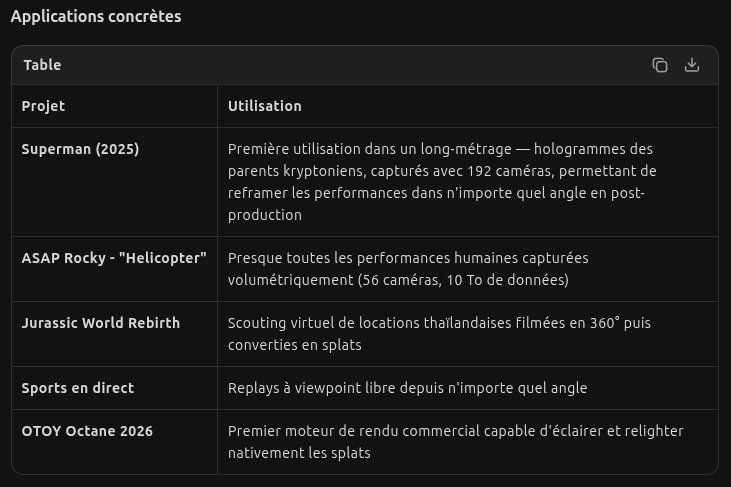Click the text "(56 caméras, 10 To de données)"
731x487 pixels.
coord(463,280)
